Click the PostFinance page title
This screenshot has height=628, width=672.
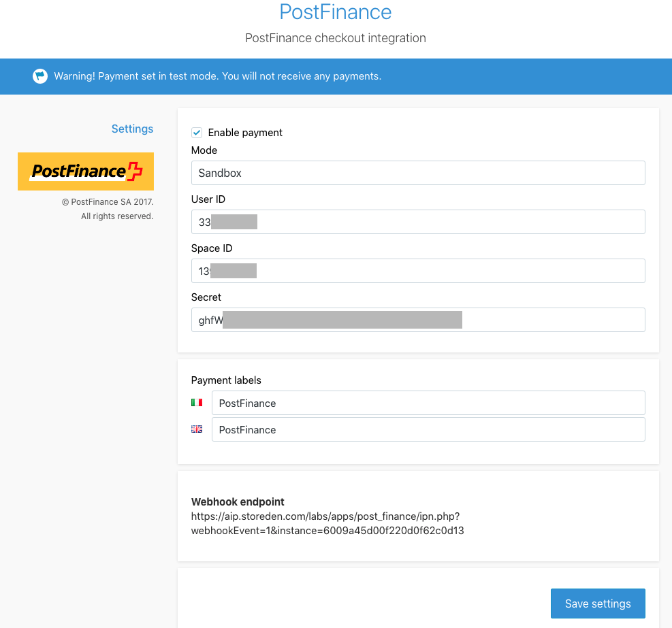pos(336,12)
